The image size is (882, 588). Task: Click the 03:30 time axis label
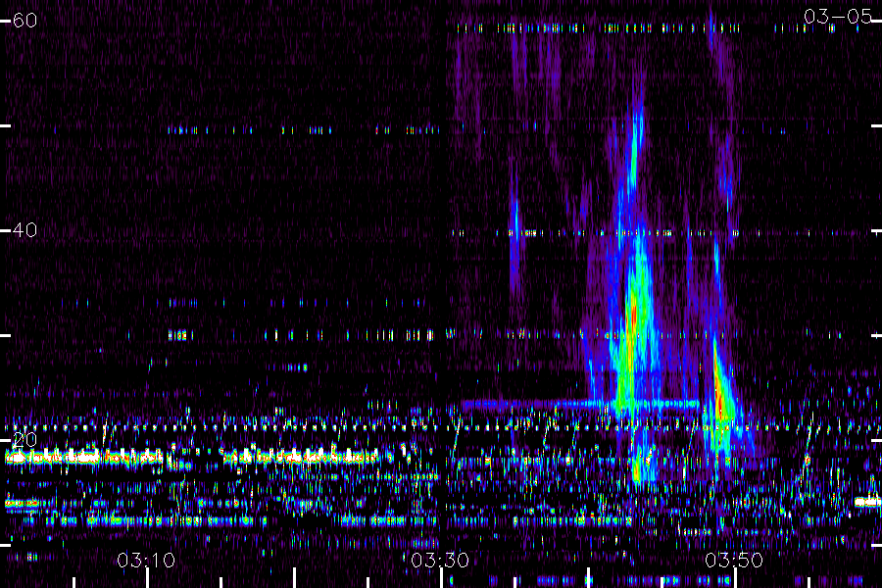tap(440, 561)
